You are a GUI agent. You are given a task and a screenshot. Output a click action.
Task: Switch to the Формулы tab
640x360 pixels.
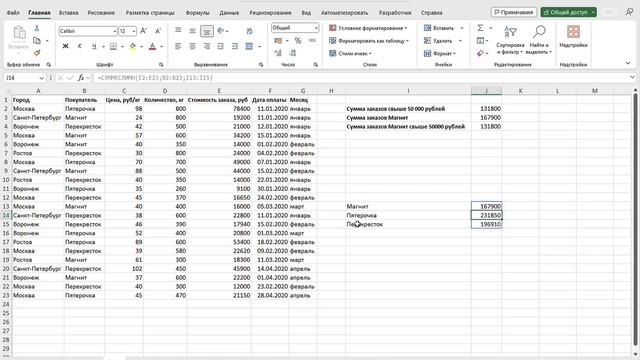click(x=198, y=13)
